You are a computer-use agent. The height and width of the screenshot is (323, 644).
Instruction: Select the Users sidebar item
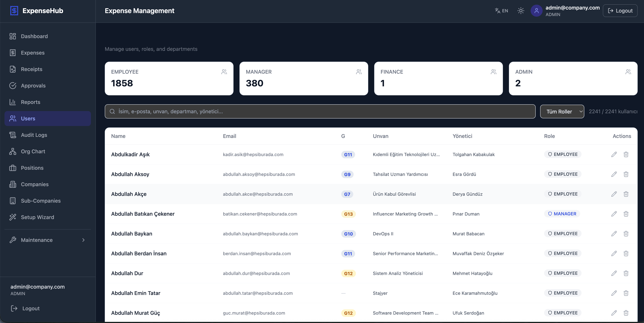[48, 118]
